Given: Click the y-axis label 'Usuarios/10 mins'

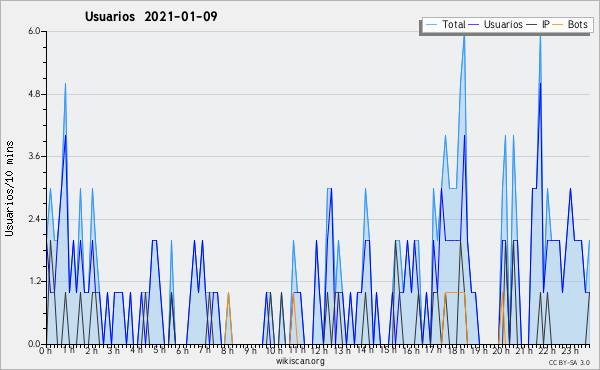Looking at the screenshot, I should pyautogui.click(x=10, y=188).
